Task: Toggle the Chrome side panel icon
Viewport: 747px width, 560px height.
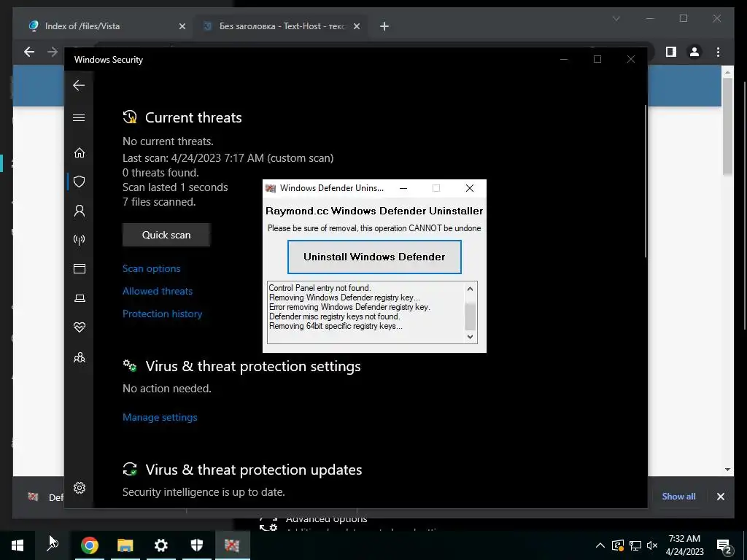Action: coord(671,52)
